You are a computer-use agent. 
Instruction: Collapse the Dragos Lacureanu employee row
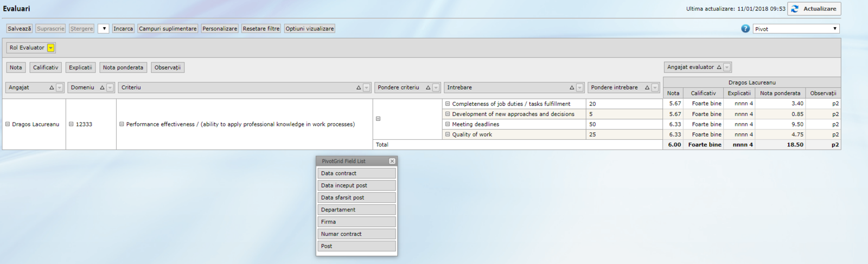click(x=8, y=124)
